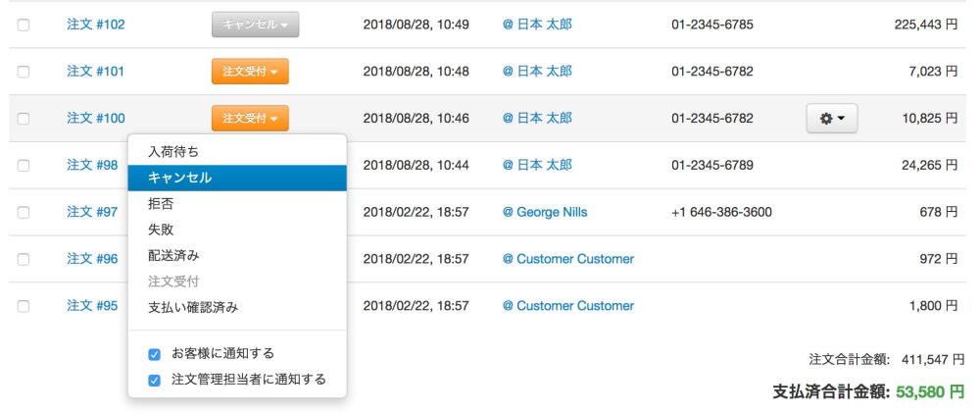Expand the キャンセル status dropdown for order #102
This screenshot has height=414, width=980.
point(255,25)
